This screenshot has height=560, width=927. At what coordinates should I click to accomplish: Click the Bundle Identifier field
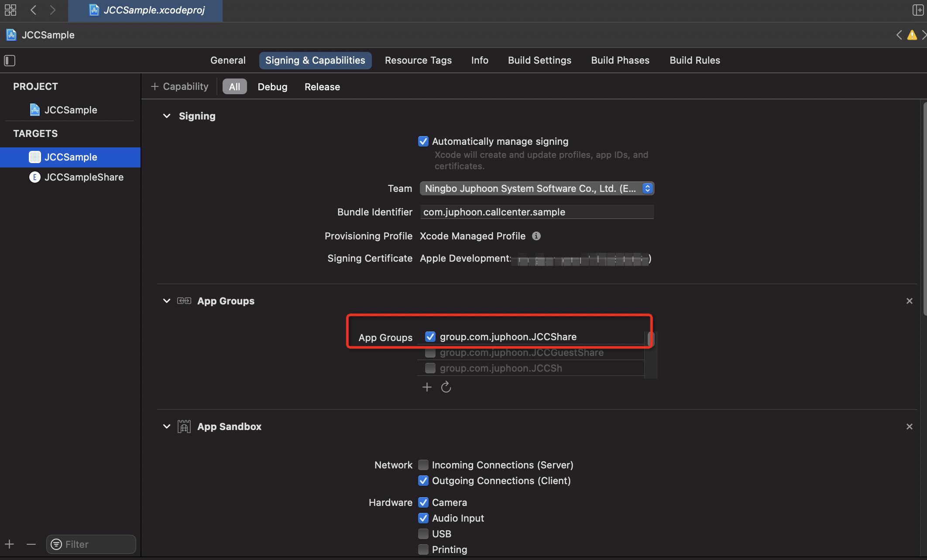click(x=537, y=212)
